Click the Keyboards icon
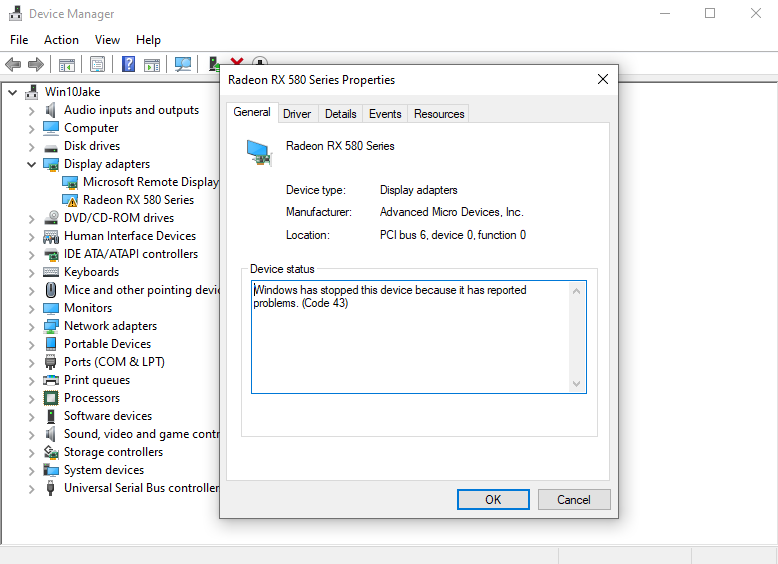The height and width of the screenshot is (564, 778). (x=51, y=272)
